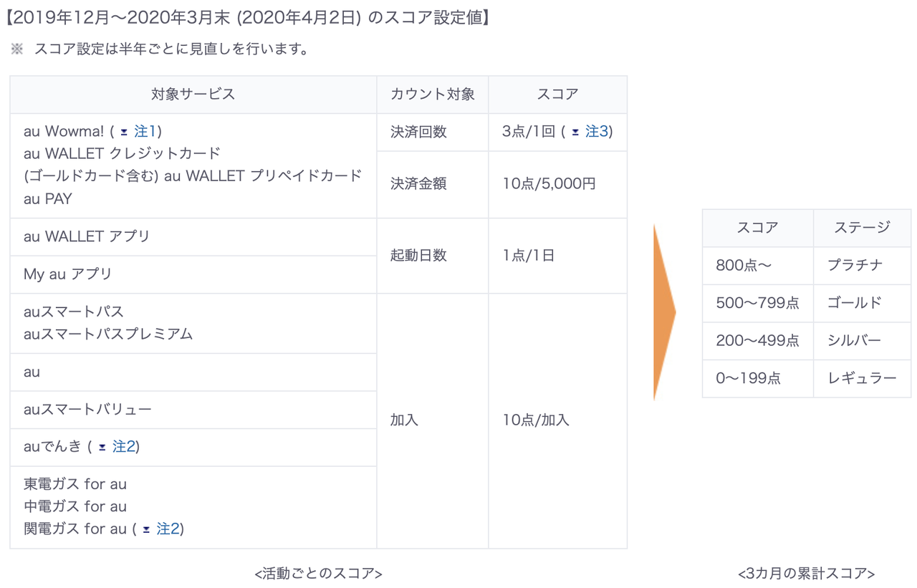Select the au WALLET アプリ row
The image size is (917, 588).
pos(193,237)
